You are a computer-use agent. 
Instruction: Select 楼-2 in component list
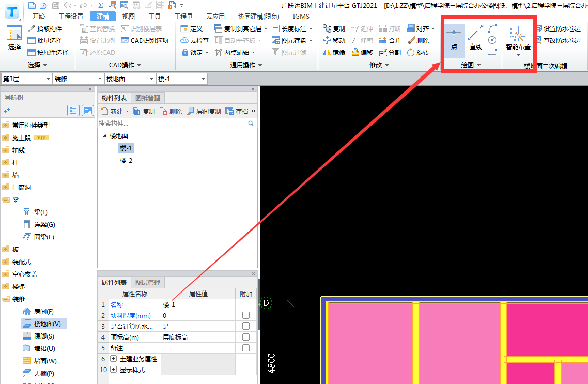(x=126, y=161)
